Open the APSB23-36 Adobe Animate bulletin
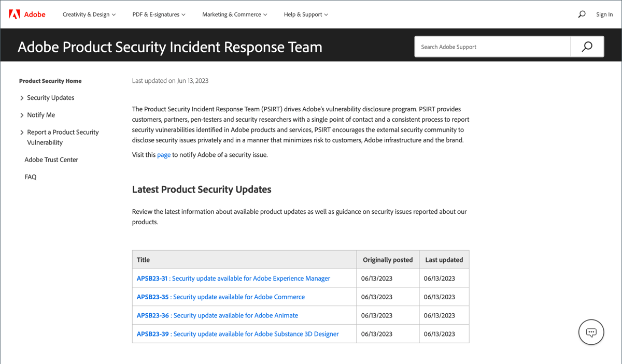The height and width of the screenshot is (364, 622). click(x=217, y=315)
